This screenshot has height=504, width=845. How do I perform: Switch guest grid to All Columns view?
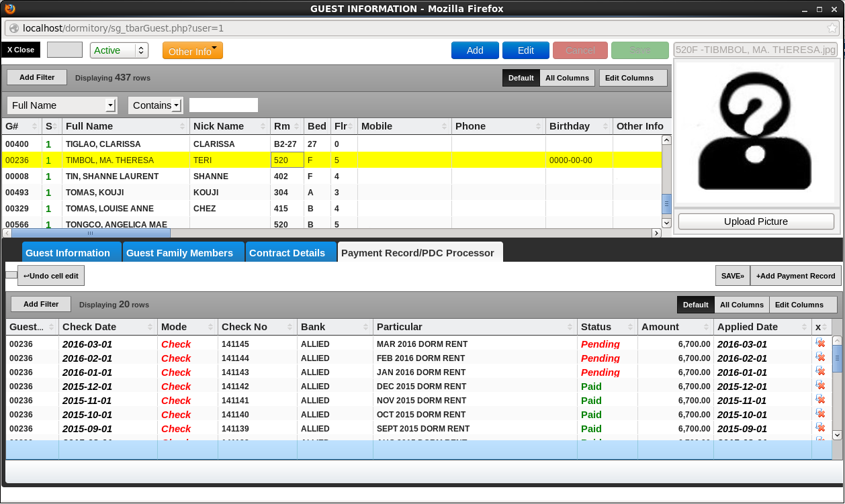[x=567, y=78]
